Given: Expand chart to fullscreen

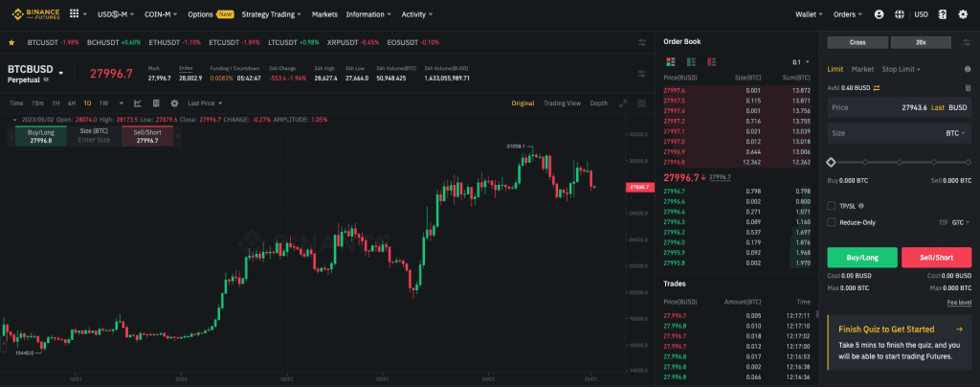Looking at the screenshot, I should (x=622, y=103).
